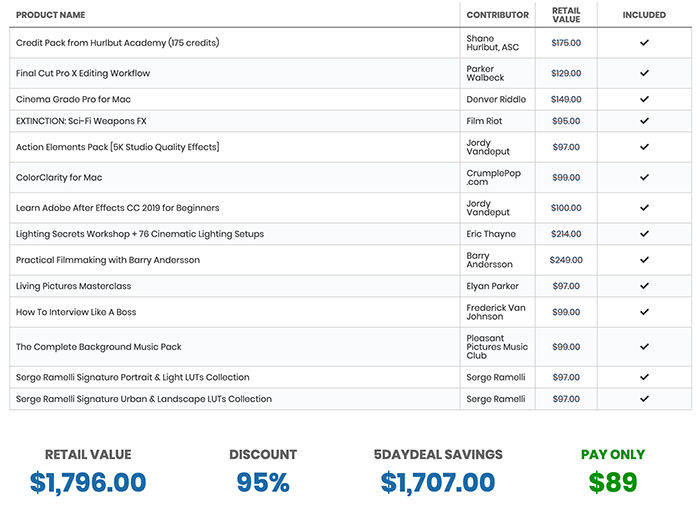Click the included checkmark for ColorClarity for Mac
The height and width of the screenshot is (505, 700).
pos(644,177)
